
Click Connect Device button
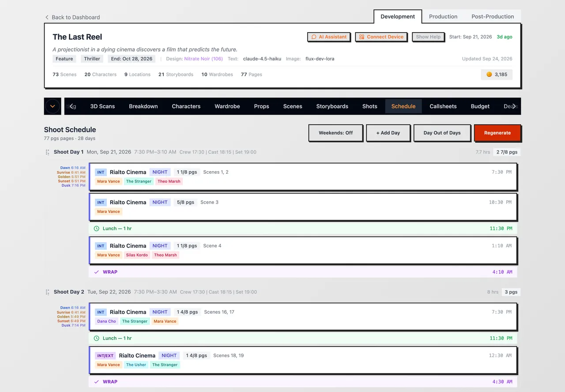pos(381,37)
